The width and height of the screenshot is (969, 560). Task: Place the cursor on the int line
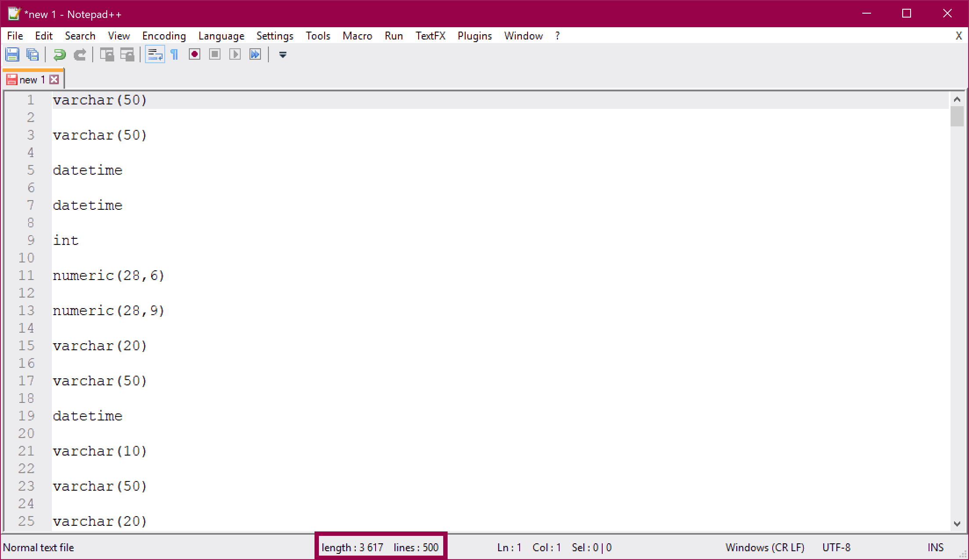[66, 240]
